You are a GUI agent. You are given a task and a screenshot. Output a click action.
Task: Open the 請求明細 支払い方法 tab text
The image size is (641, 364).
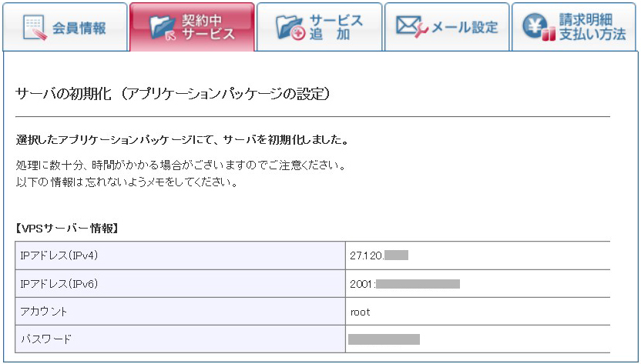coord(592,28)
